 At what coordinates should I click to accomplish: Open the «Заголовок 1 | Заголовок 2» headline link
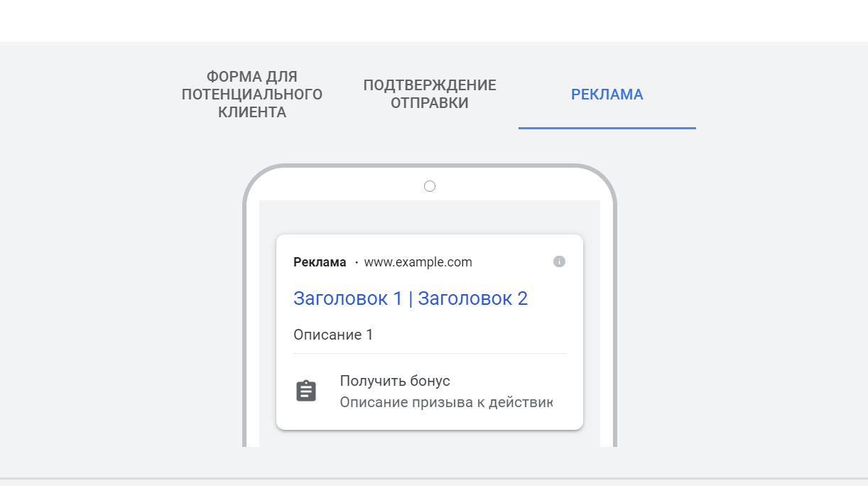pos(411,298)
